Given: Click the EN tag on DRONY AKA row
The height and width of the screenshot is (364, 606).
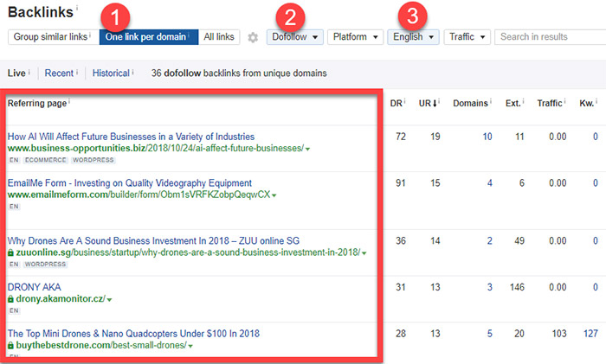Looking at the screenshot, I should click(x=14, y=310).
